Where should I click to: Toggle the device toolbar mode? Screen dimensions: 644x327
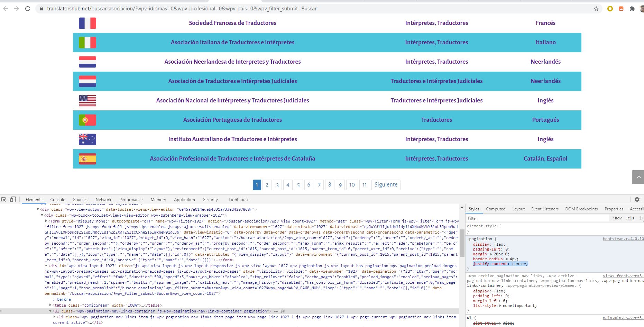tap(13, 199)
